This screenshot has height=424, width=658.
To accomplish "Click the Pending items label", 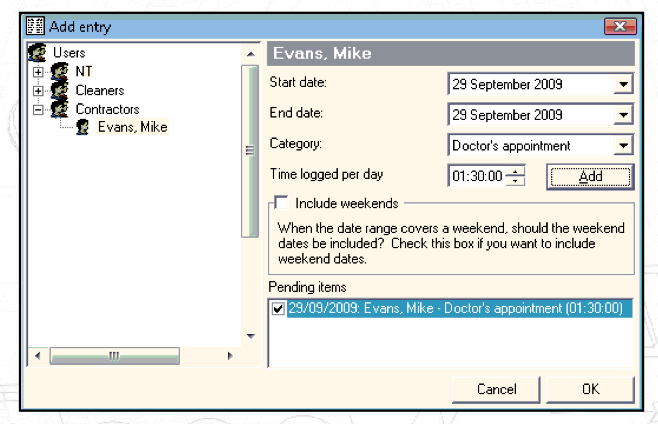I will 307,287.
